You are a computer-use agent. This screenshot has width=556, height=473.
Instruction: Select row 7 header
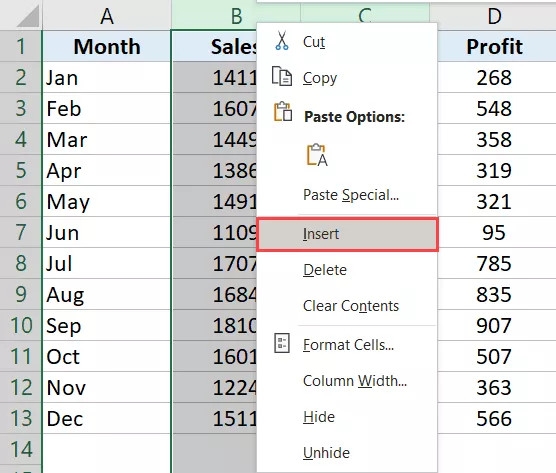[x=21, y=232]
